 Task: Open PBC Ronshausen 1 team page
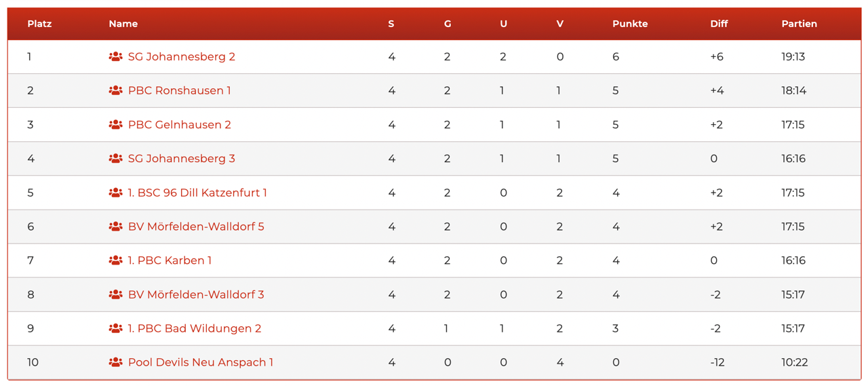coord(179,91)
